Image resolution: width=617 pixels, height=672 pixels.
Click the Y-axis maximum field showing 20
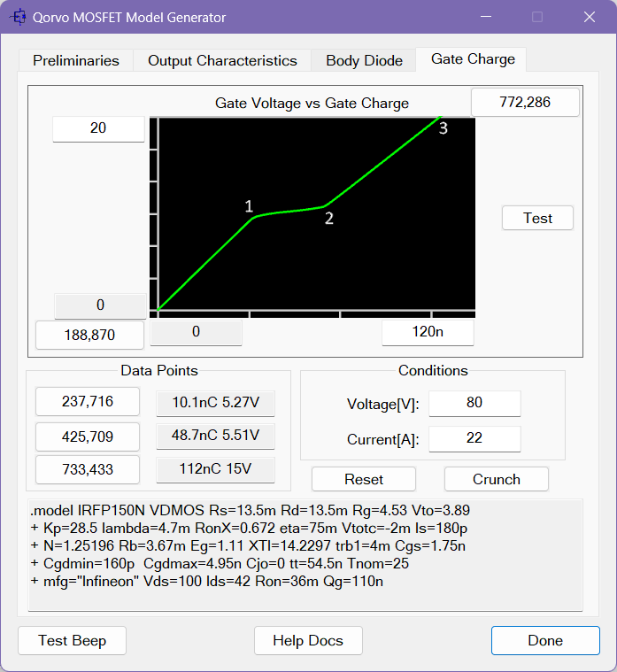point(98,128)
